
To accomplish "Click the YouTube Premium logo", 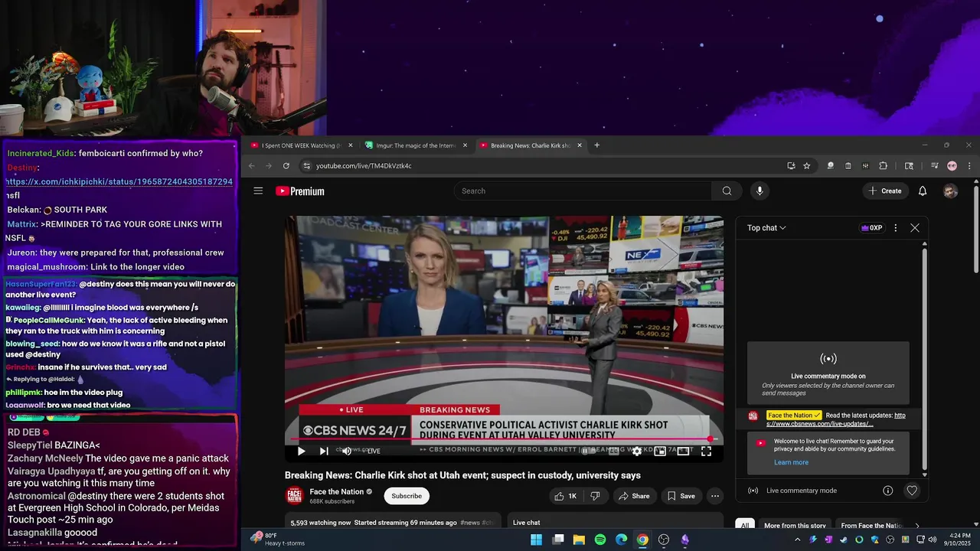I will pyautogui.click(x=300, y=191).
